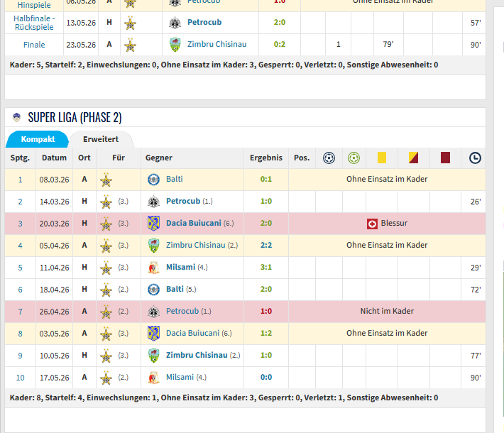This screenshot has width=504, height=433.
Task: Click the Super Liga league logo icon
Action: [17, 117]
